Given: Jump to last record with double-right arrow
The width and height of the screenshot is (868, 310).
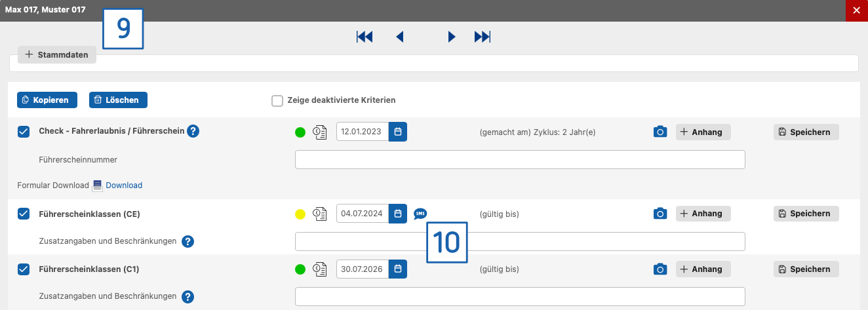Looking at the screenshot, I should (483, 37).
